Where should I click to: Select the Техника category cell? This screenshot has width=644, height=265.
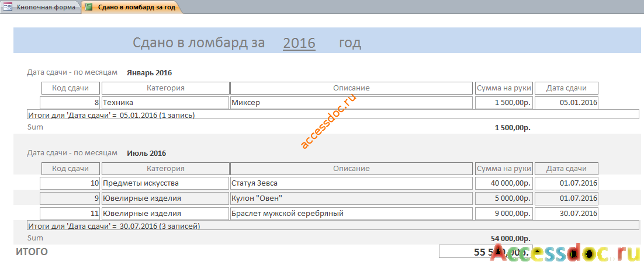coord(165,103)
